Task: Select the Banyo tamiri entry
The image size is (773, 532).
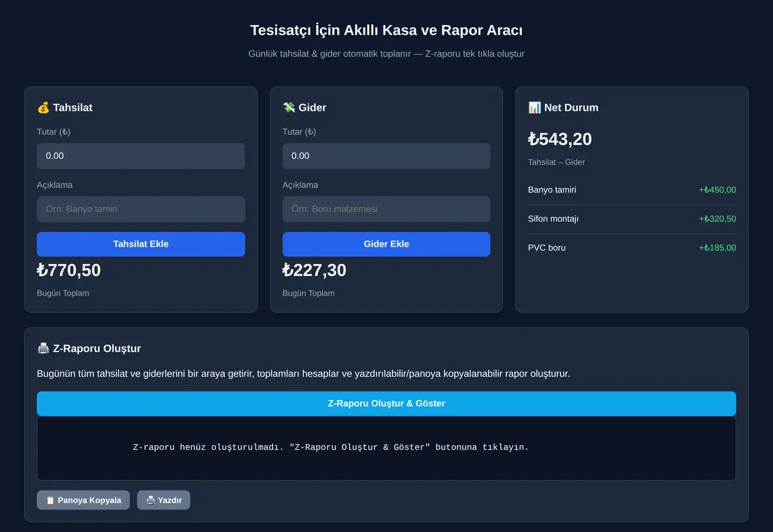Action: pyautogui.click(x=631, y=190)
